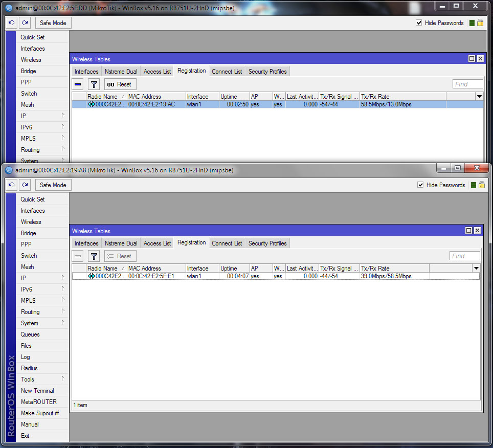This screenshot has height=448, width=493.
Task: Open MetaROUTER in bottom window sidebar
Action: [x=39, y=402]
